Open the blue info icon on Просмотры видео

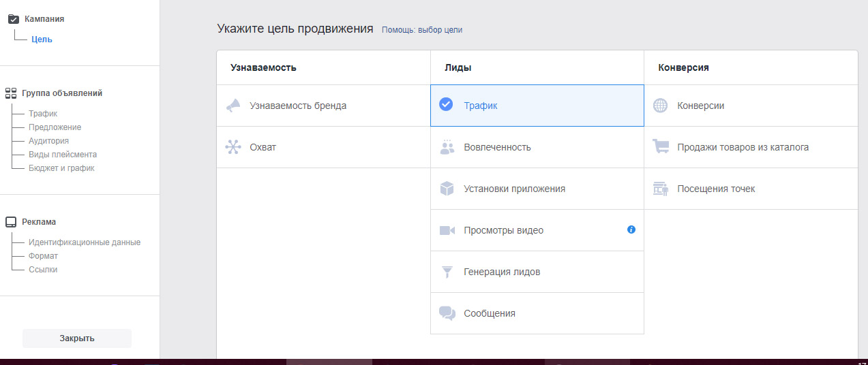(631, 229)
